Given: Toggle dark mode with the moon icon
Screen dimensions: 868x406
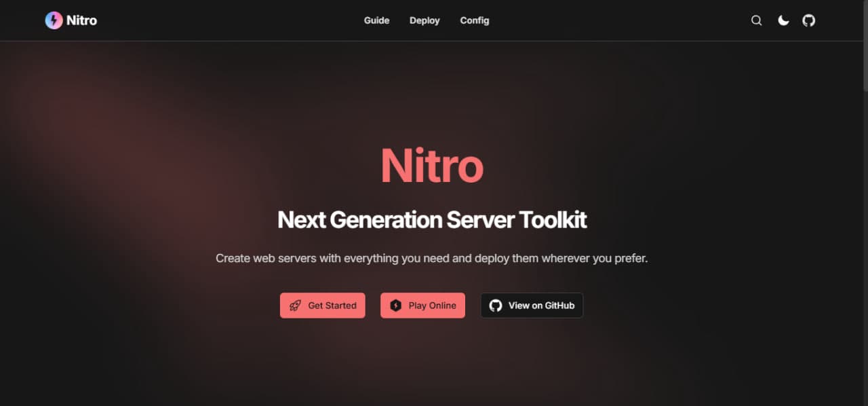Looking at the screenshot, I should click(783, 20).
